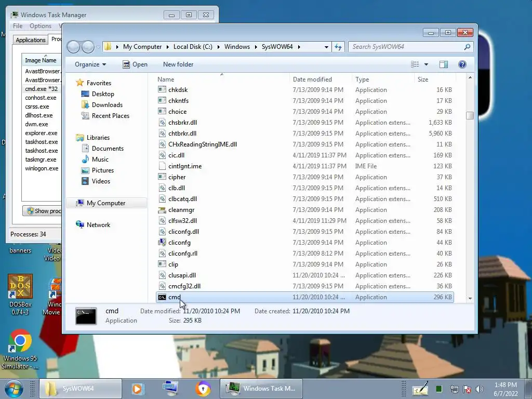This screenshot has height=399, width=532.
Task: Select Pictures under Libraries
Action: click(102, 170)
